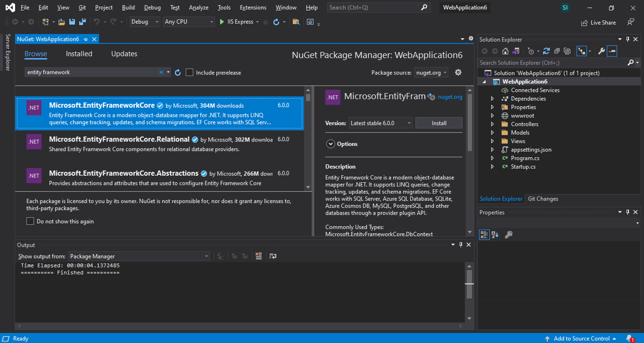The height and width of the screenshot is (343, 644).
Task: Open the package Version dropdown
Action: tap(380, 123)
